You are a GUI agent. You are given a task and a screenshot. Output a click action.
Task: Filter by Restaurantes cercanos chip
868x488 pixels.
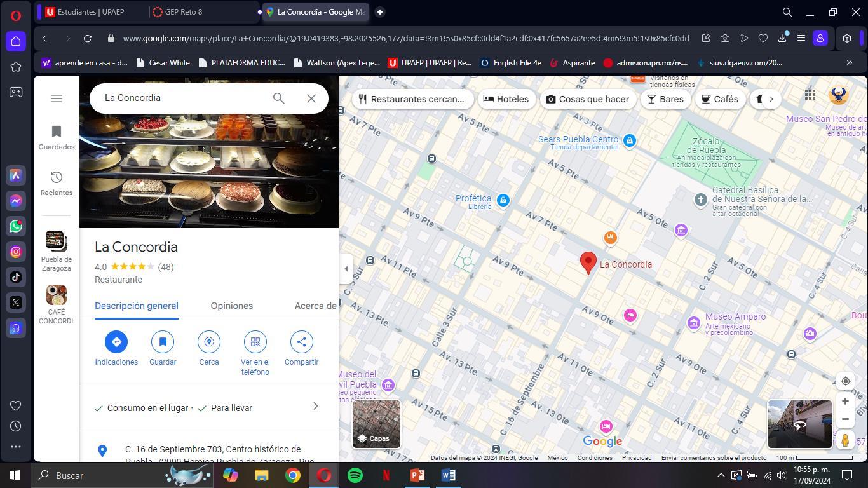pyautogui.click(x=412, y=99)
